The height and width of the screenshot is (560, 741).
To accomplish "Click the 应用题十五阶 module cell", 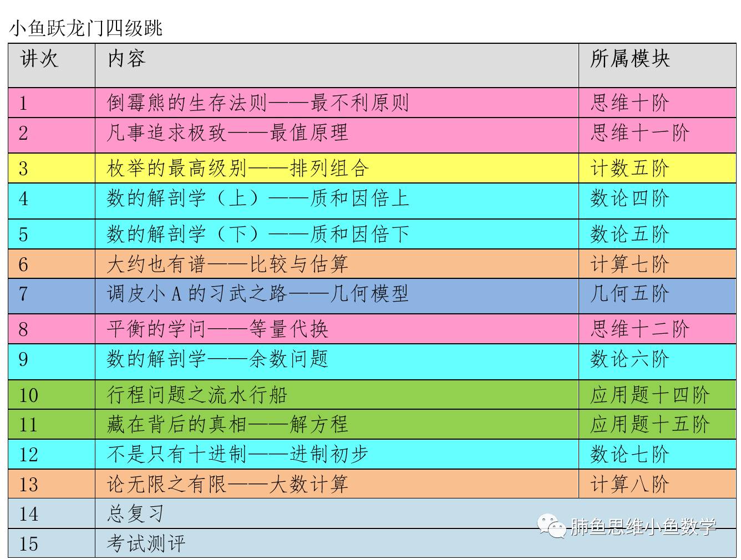I will click(x=657, y=425).
